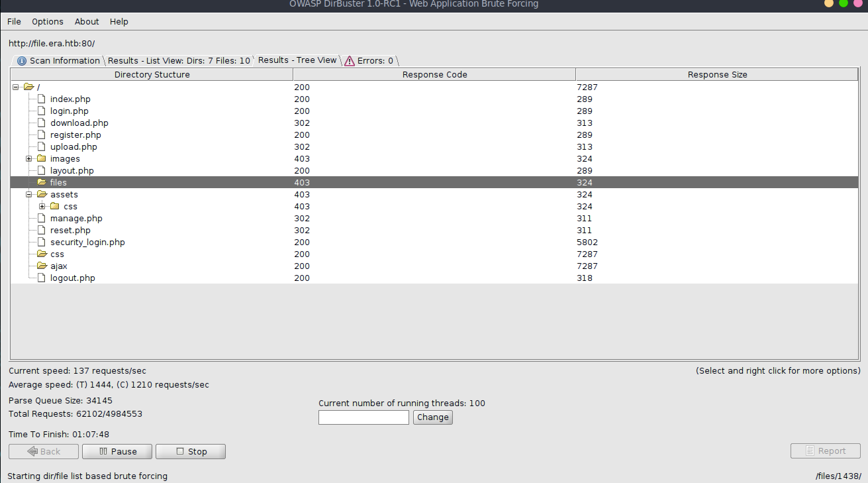Sort by the Response Code column header
The image size is (868, 483).
pos(434,75)
